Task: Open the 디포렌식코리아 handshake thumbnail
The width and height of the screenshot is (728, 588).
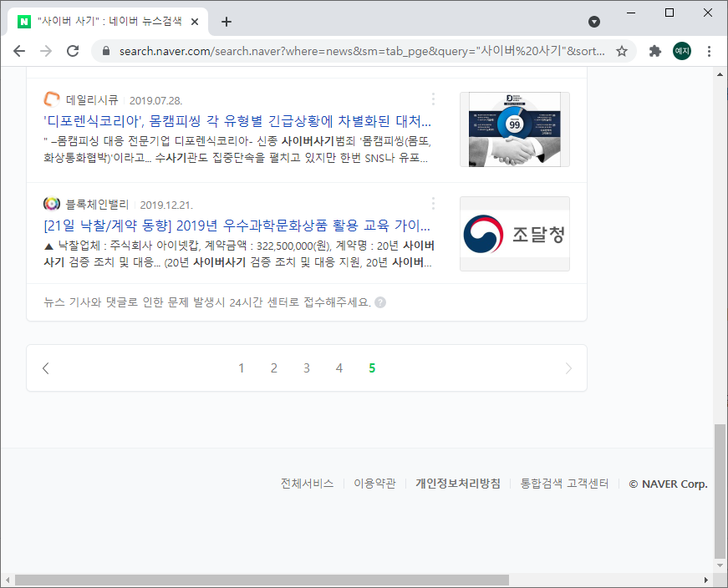Action: 514,129
